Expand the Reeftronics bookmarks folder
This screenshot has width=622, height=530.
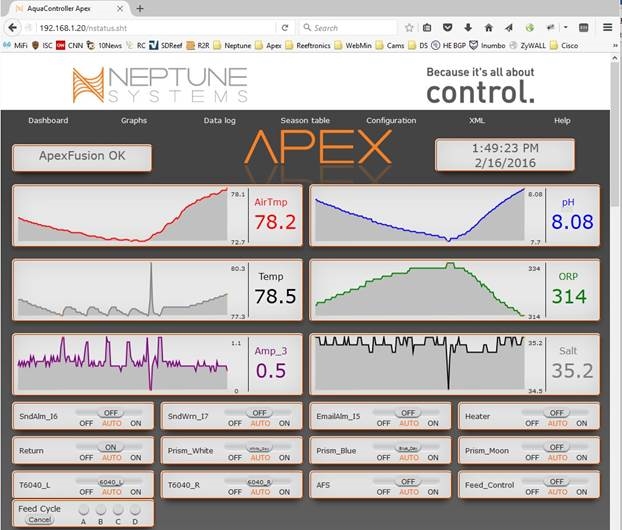tap(308, 45)
